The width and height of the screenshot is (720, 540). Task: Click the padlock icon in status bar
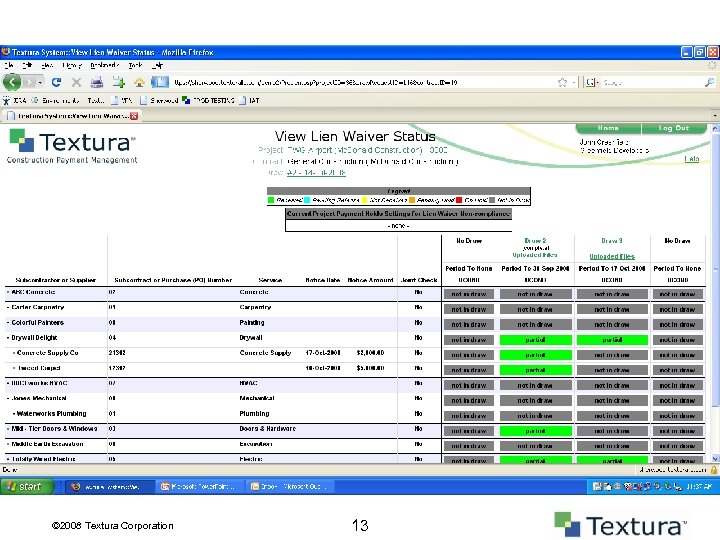click(714, 470)
